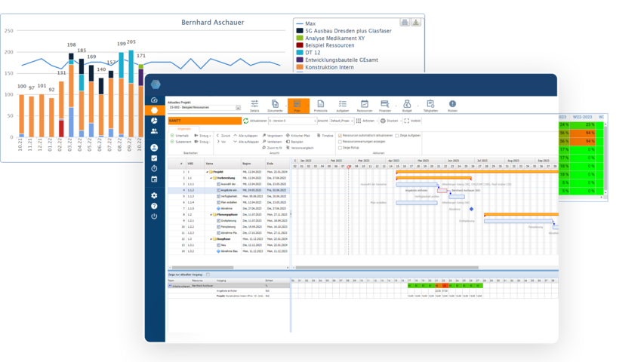
Task: Click the help question mark in sidebar
Action: pos(154,206)
